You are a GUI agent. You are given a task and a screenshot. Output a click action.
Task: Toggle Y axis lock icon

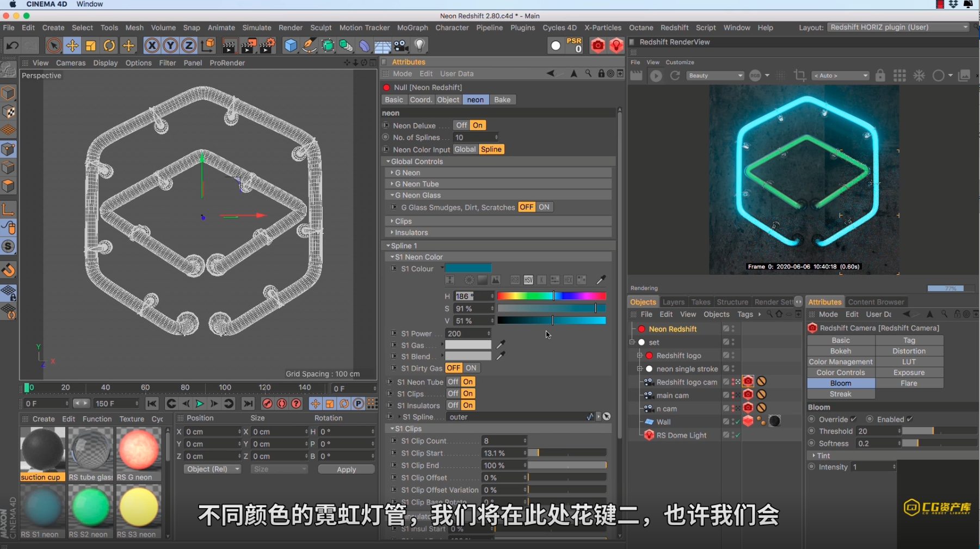pyautogui.click(x=170, y=46)
